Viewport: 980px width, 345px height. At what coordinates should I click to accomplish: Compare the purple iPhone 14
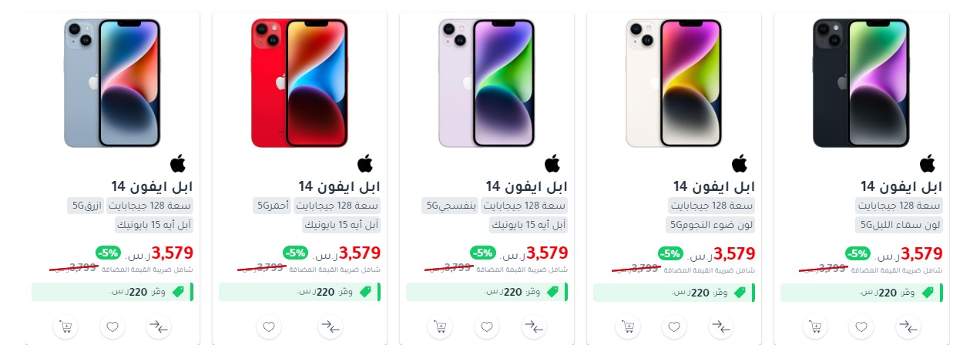(x=533, y=327)
